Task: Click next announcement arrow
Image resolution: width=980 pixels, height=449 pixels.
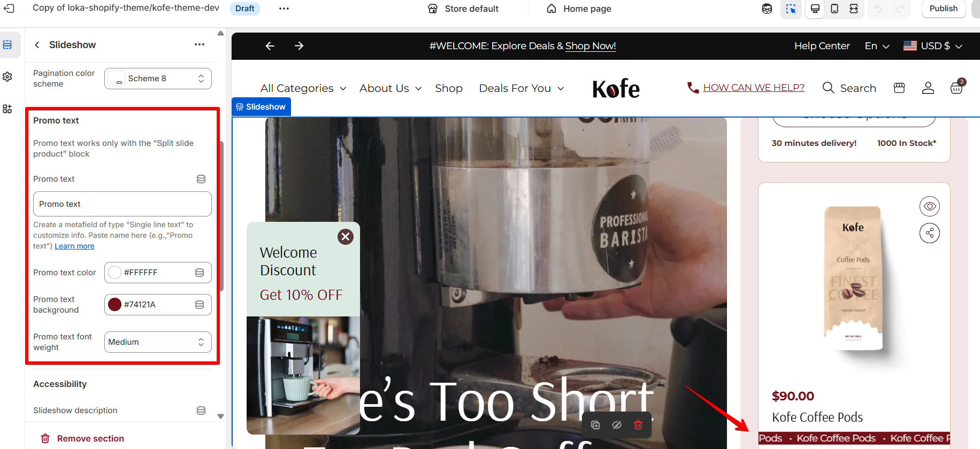Action: (299, 46)
